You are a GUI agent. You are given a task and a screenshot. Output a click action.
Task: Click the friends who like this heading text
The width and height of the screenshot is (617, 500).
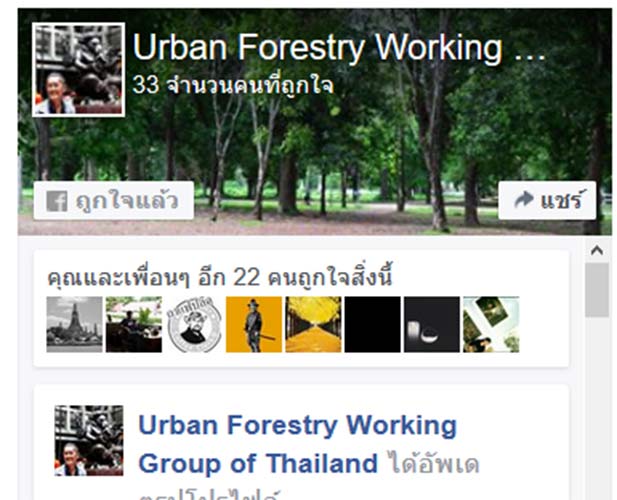(x=220, y=277)
